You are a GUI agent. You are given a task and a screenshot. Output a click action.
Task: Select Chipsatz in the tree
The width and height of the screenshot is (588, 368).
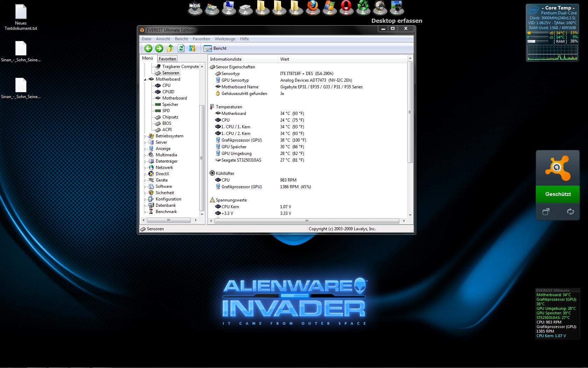[170, 117]
